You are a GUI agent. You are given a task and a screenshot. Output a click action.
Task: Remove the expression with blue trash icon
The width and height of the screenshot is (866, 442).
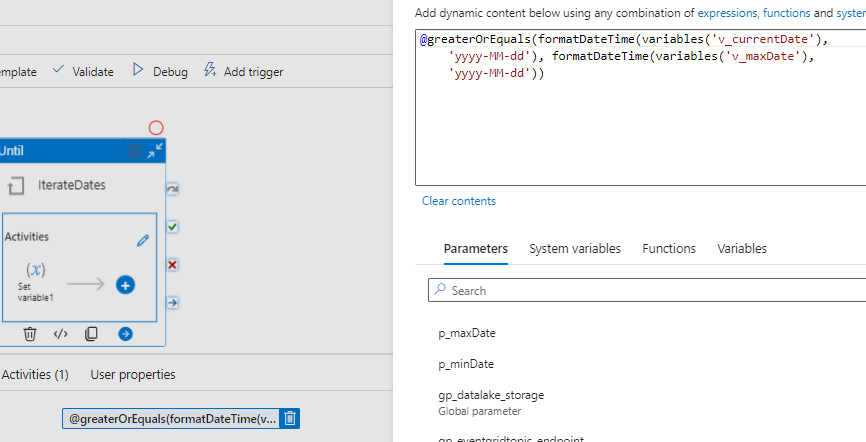click(x=290, y=419)
